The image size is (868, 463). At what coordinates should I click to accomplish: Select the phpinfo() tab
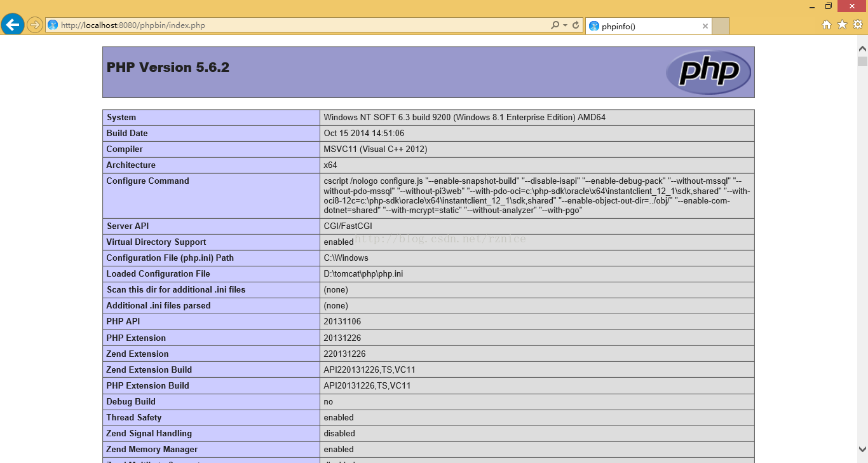pyautogui.click(x=648, y=26)
